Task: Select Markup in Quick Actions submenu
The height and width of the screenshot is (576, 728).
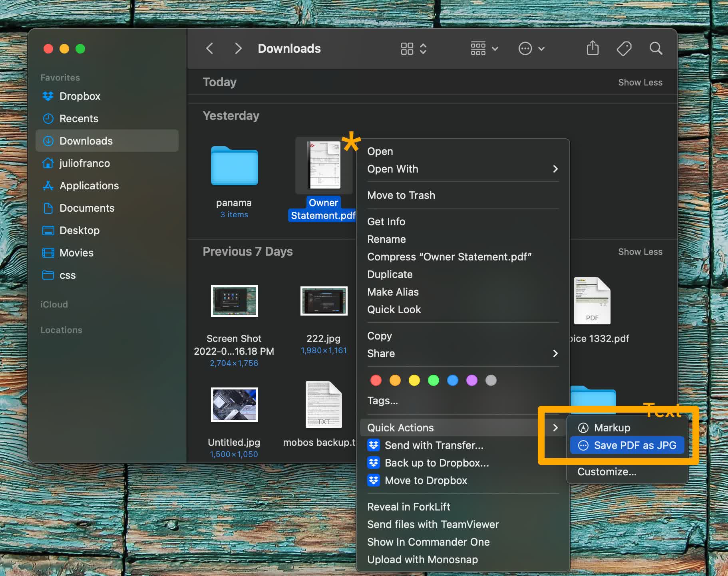Action: [612, 428]
